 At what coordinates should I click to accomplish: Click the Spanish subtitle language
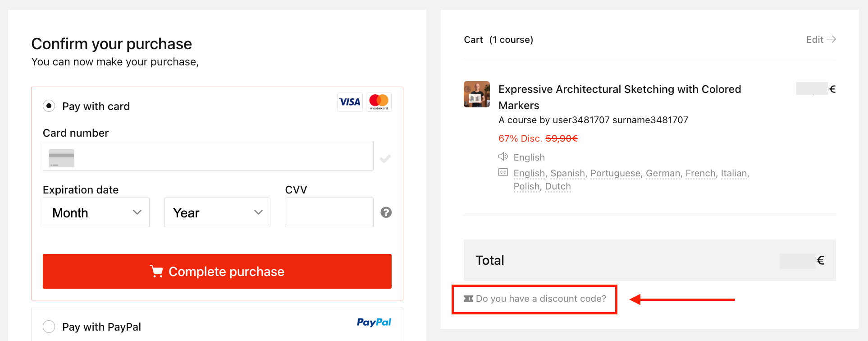[567, 173]
